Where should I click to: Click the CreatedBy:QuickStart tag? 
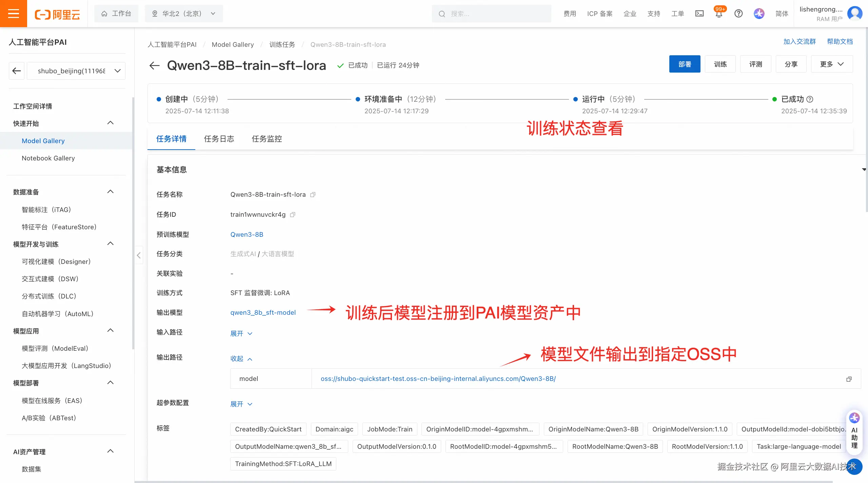pyautogui.click(x=268, y=429)
